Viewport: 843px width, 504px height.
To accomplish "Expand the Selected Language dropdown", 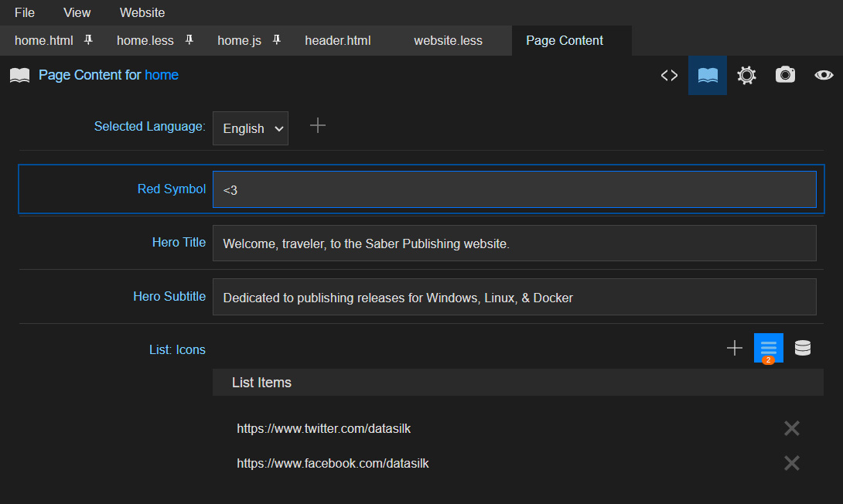I will pyautogui.click(x=251, y=128).
